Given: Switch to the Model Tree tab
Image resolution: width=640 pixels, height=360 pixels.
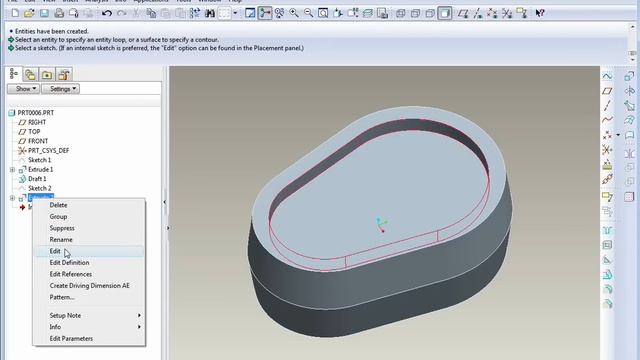Looking at the screenshot, I should pyautogui.click(x=14, y=74).
